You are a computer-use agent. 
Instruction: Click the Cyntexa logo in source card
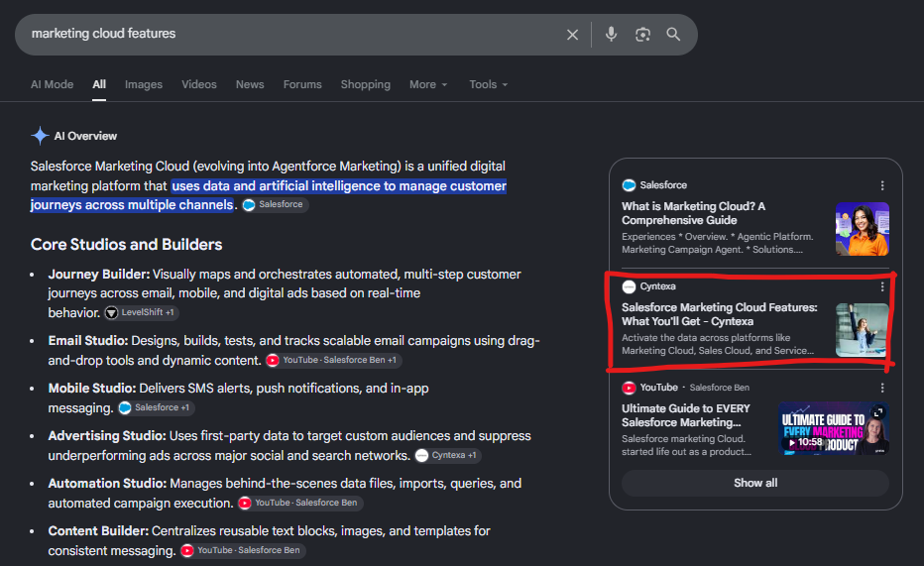[x=629, y=286]
